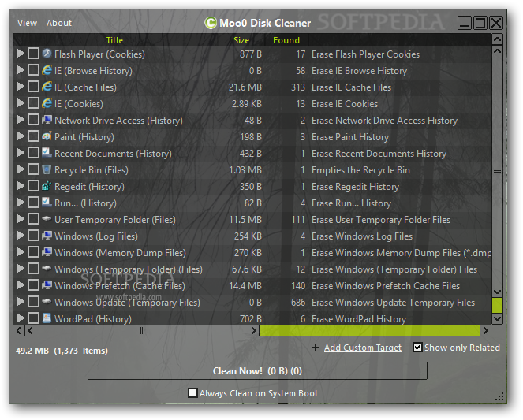Expand the Network Drive Access row arrow
This screenshot has width=523, height=420.
(21, 120)
